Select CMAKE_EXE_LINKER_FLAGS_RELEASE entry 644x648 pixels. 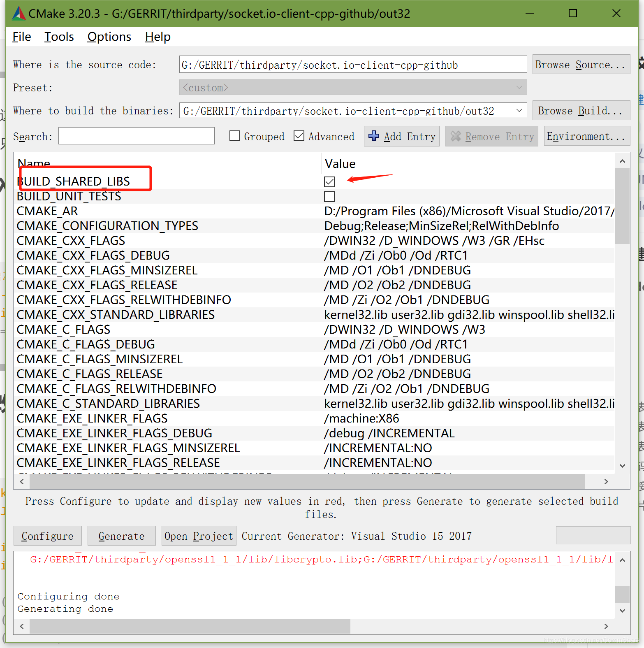[x=118, y=463]
